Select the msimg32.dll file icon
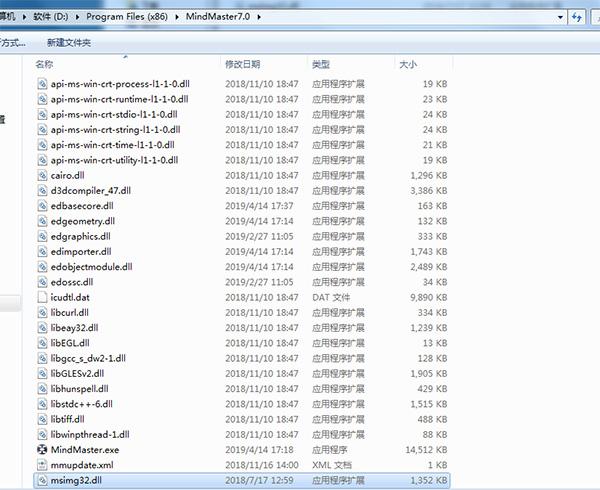 42,480
